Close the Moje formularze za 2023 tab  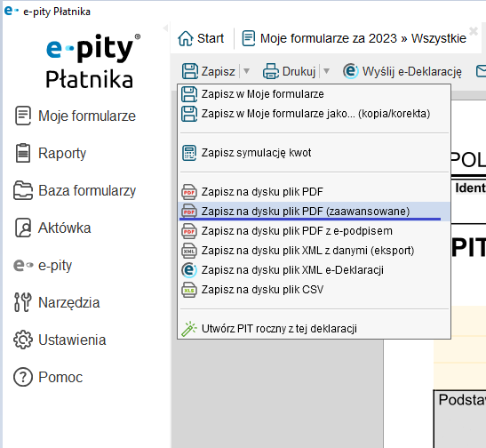[474, 31]
